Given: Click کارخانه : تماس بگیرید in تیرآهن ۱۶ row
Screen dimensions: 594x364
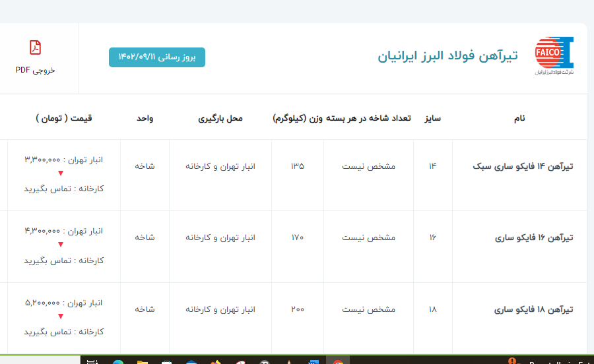Looking at the screenshot, I should 64,260.
